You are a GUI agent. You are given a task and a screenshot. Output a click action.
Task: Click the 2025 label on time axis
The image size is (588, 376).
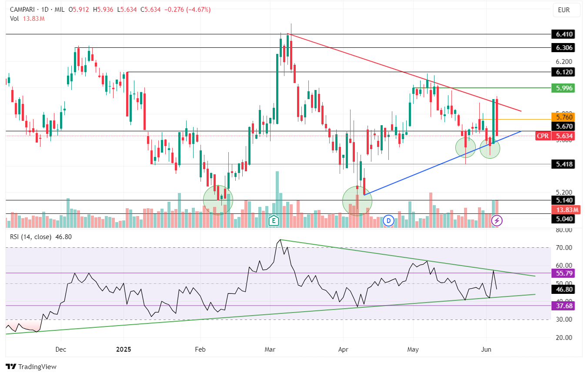point(124,349)
